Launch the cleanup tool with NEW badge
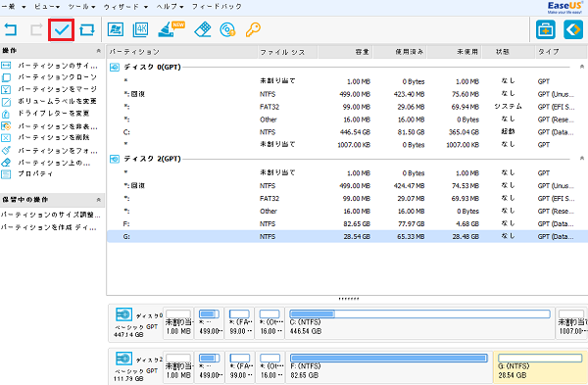The image size is (588, 385). [x=171, y=29]
